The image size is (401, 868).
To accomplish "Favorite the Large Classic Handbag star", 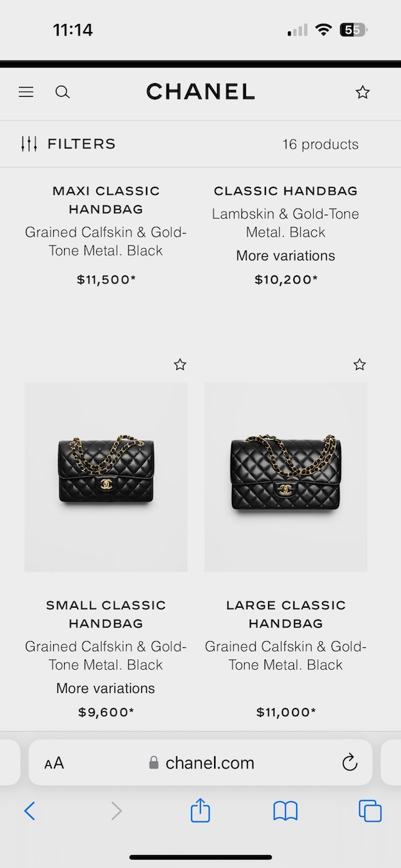I will point(360,365).
